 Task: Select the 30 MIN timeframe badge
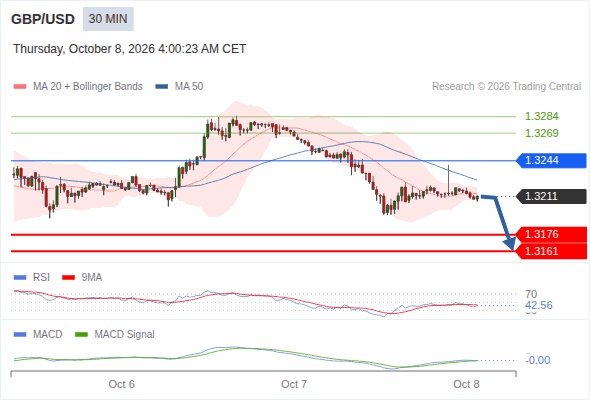[108, 19]
